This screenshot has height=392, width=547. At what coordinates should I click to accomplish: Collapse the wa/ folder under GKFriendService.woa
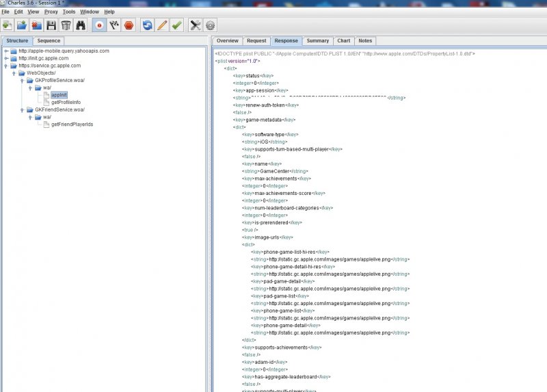tap(30, 117)
